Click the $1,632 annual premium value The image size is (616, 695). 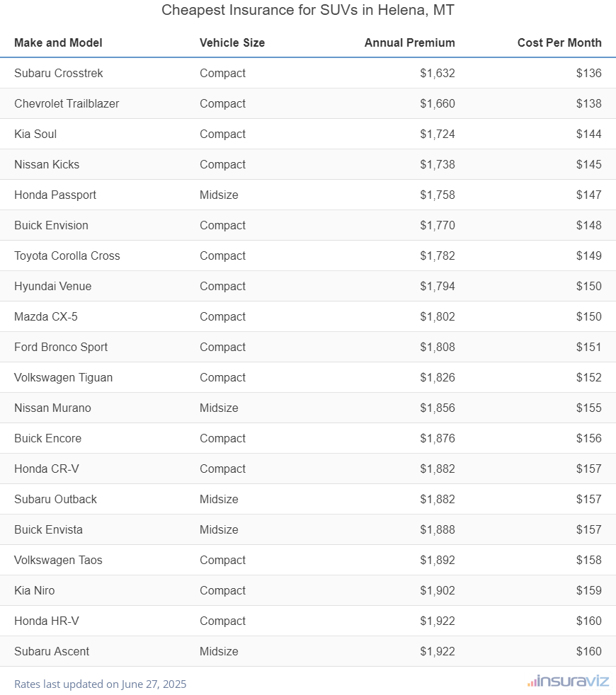(x=437, y=73)
